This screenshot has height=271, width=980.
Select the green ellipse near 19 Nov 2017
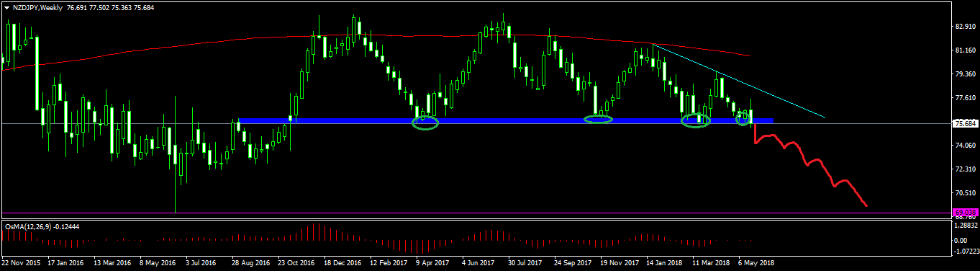point(598,119)
